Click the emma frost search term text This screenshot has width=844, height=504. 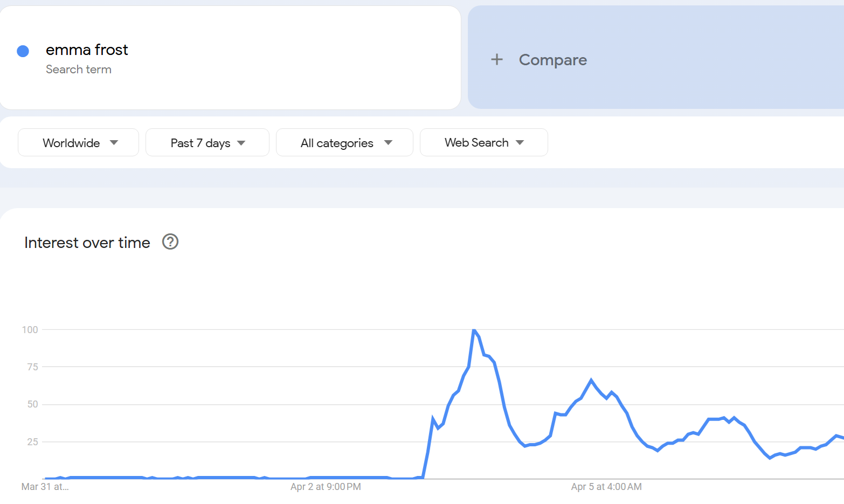click(x=87, y=50)
